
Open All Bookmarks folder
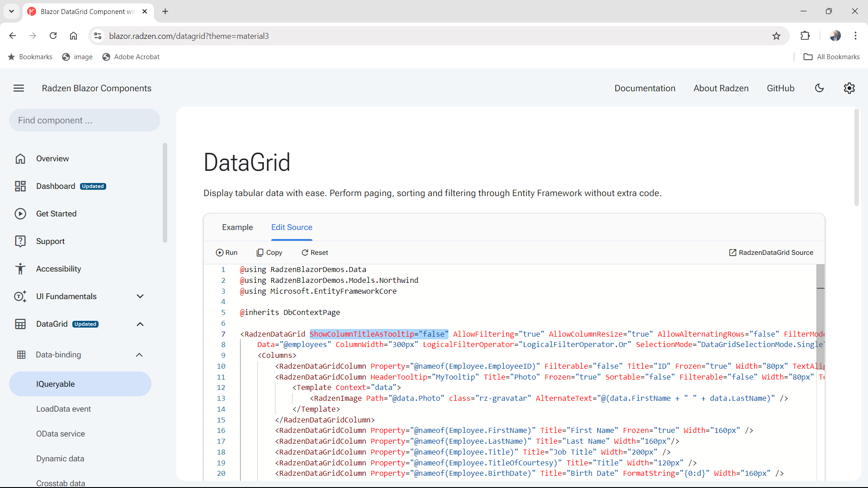pos(831,57)
